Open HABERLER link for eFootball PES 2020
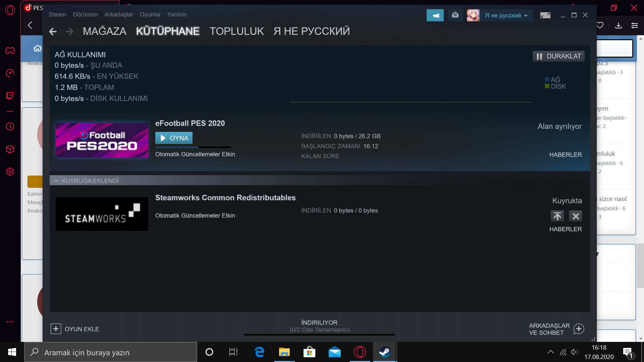 coord(565,155)
